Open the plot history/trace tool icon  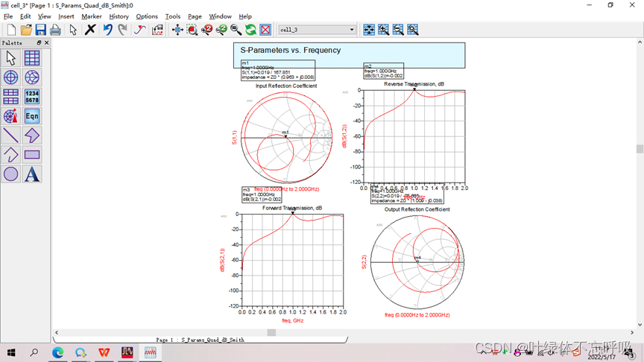(157, 30)
